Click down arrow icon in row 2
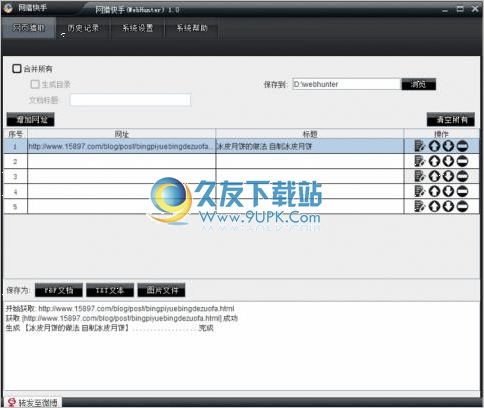The width and height of the screenshot is (484, 408). [x=448, y=161]
